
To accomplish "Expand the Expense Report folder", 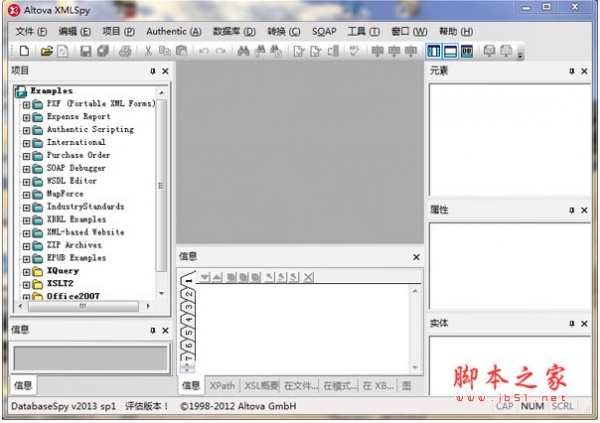I will coord(26,118).
